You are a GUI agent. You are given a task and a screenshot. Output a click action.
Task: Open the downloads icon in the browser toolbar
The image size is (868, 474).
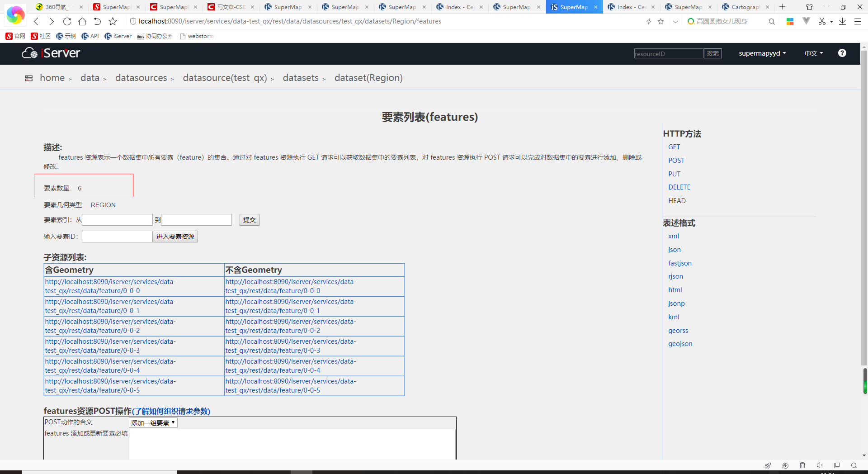(x=842, y=21)
